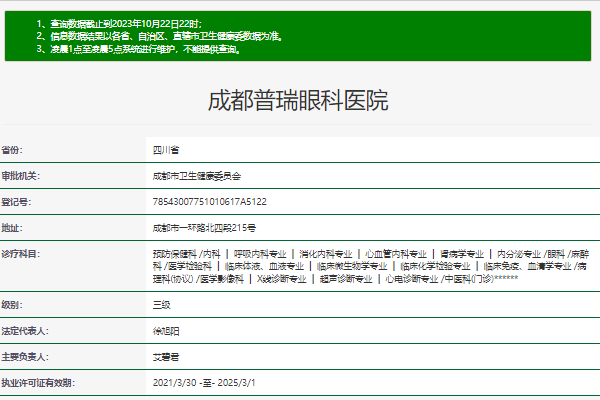Image resolution: width=600 pixels, height=400 pixels.
Task: Click notice line 2 about 卫生健康委 data
Action: click(160, 36)
